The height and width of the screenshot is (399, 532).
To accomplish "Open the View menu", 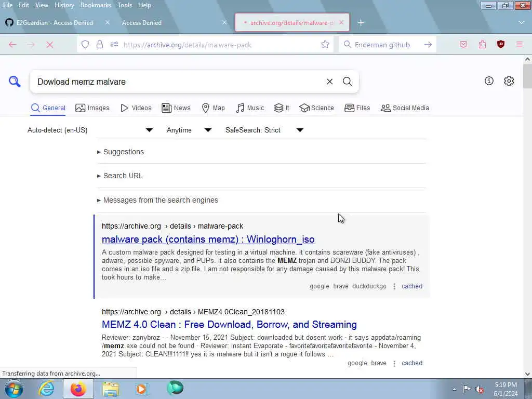I will (x=42, y=5).
